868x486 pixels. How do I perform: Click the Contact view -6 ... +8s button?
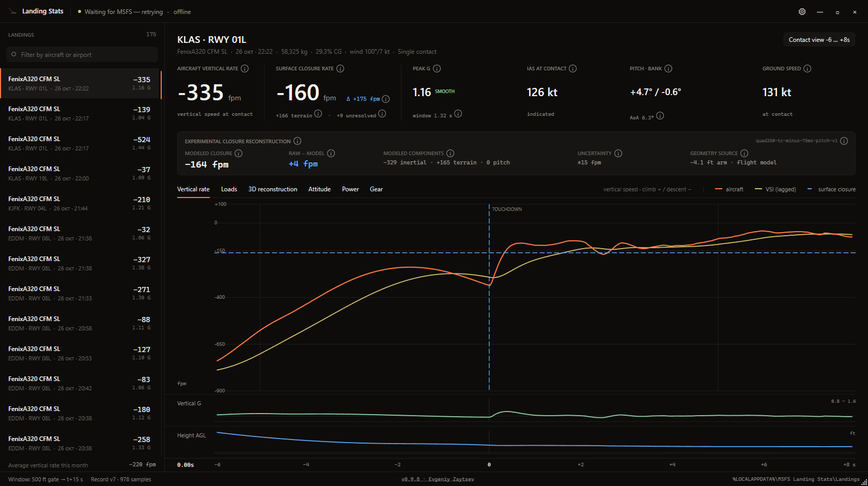tap(819, 40)
